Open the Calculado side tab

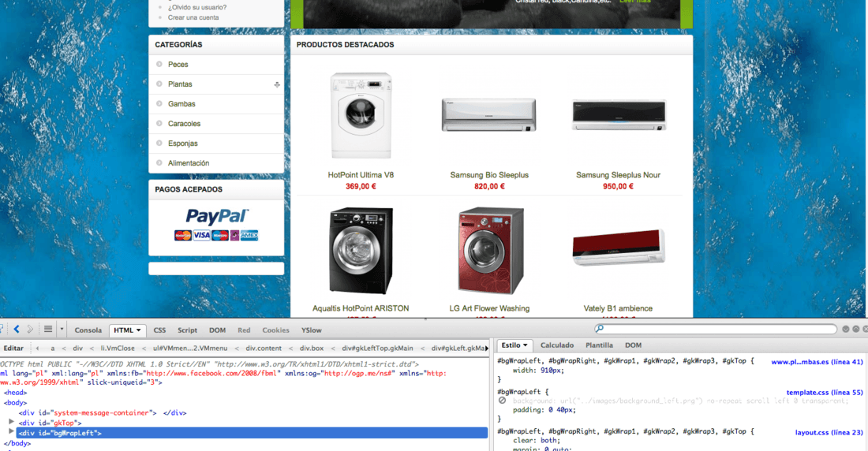[x=557, y=345]
